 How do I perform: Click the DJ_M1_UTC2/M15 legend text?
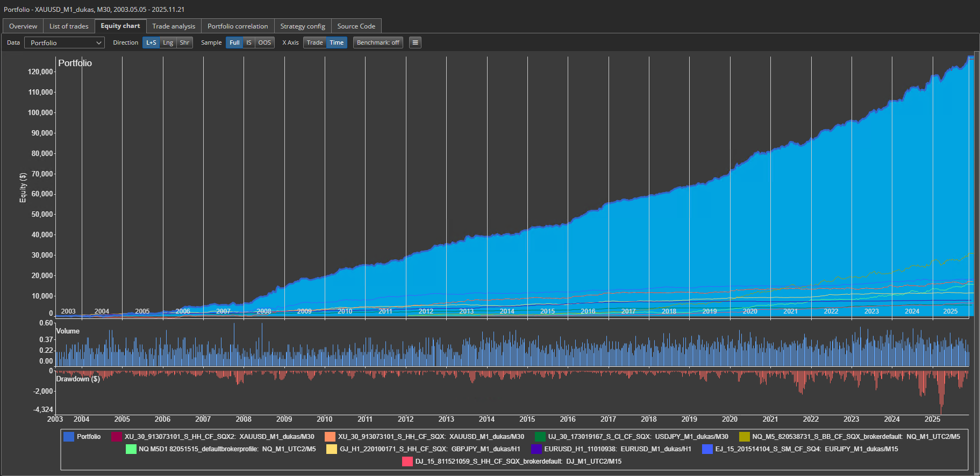point(593,461)
